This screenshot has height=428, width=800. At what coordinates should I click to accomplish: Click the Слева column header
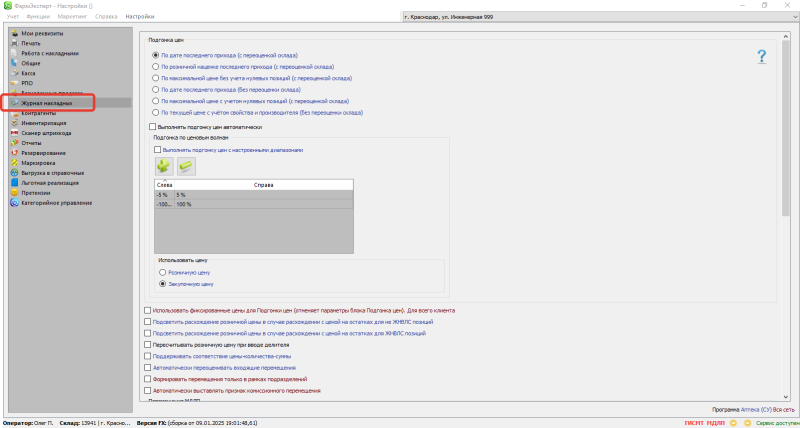[x=165, y=186]
